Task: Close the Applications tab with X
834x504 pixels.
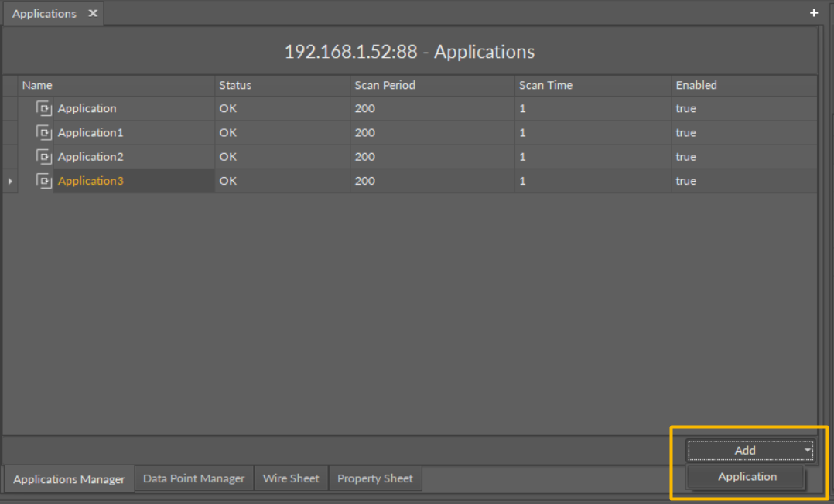Action: coord(93,14)
